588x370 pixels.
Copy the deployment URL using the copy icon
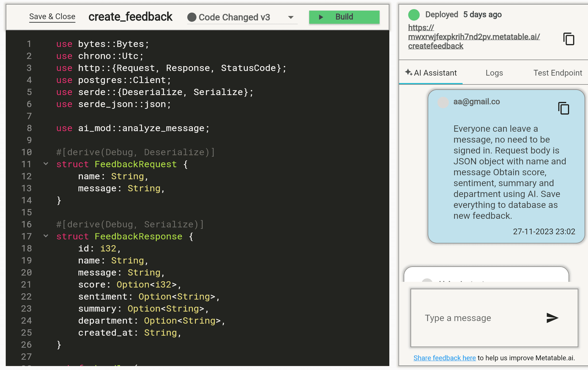coord(569,39)
